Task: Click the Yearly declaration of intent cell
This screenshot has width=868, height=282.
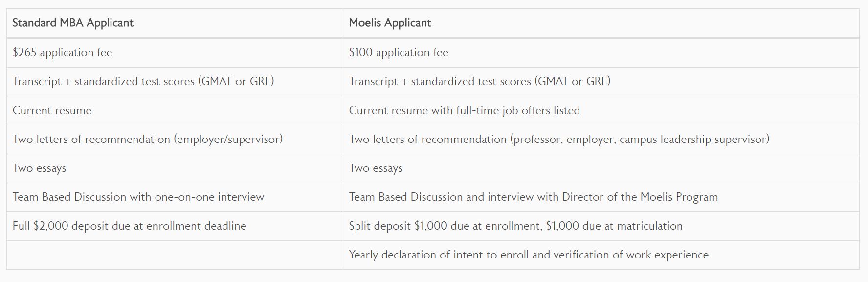Action: 528,255
